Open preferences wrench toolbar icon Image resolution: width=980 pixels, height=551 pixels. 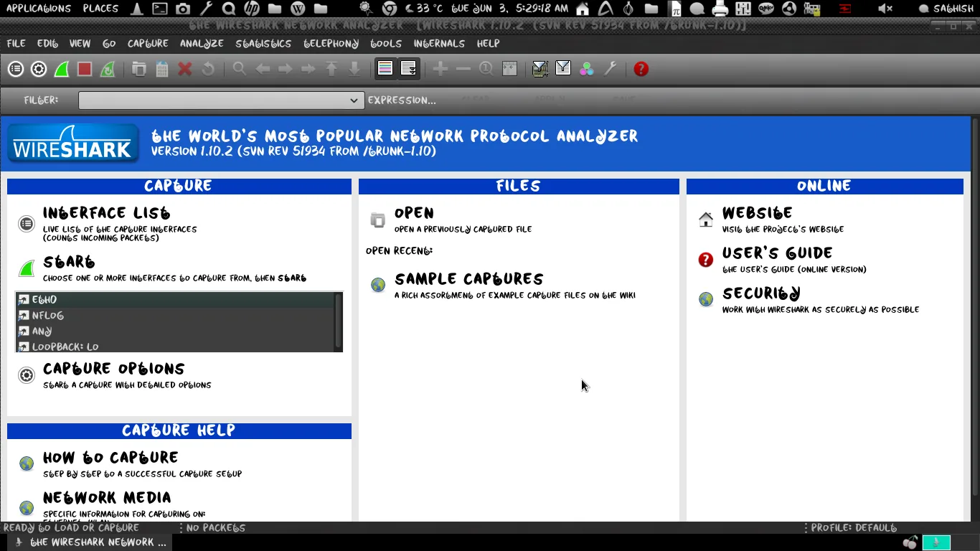coord(610,69)
